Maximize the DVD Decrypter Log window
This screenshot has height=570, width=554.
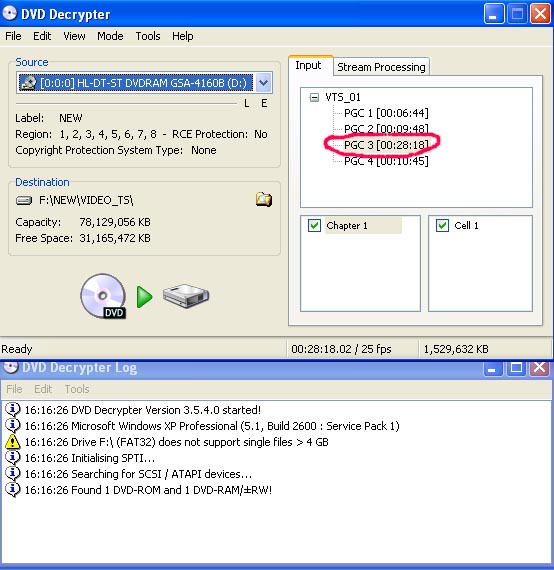516,368
